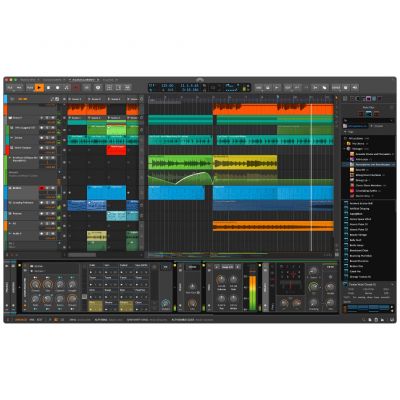Image resolution: width=400 pixels, height=400 pixels.
Task: Switch to the MIX view tab
Action: point(31,319)
